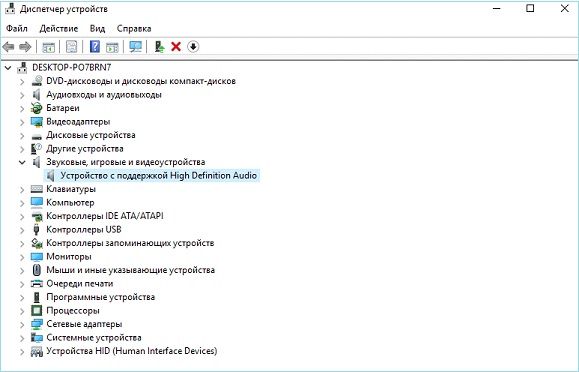Viewport: 579px width, 372px height.
Task: Expand DVD-дисководы и дисководы компакт-дисков
Action: pos(22,81)
